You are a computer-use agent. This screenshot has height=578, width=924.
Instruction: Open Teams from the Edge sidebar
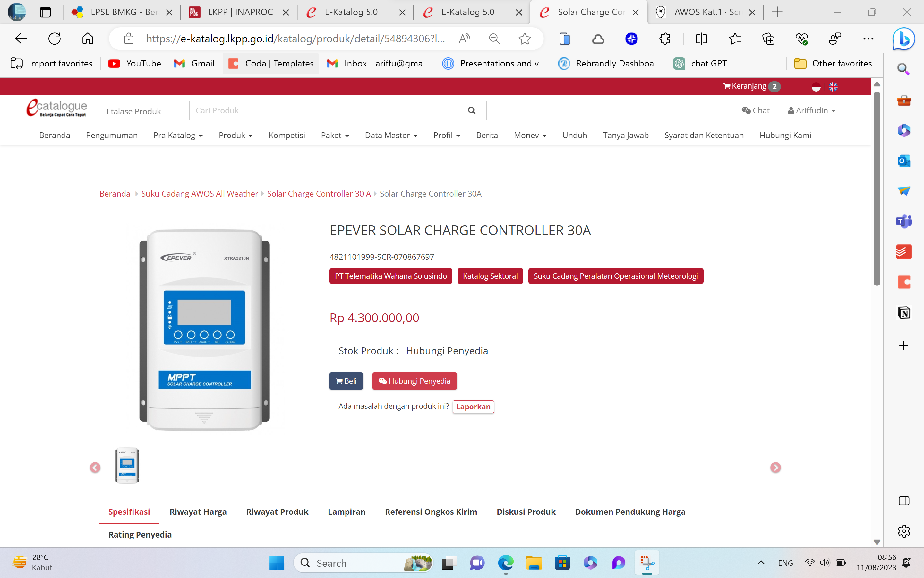[x=904, y=221]
